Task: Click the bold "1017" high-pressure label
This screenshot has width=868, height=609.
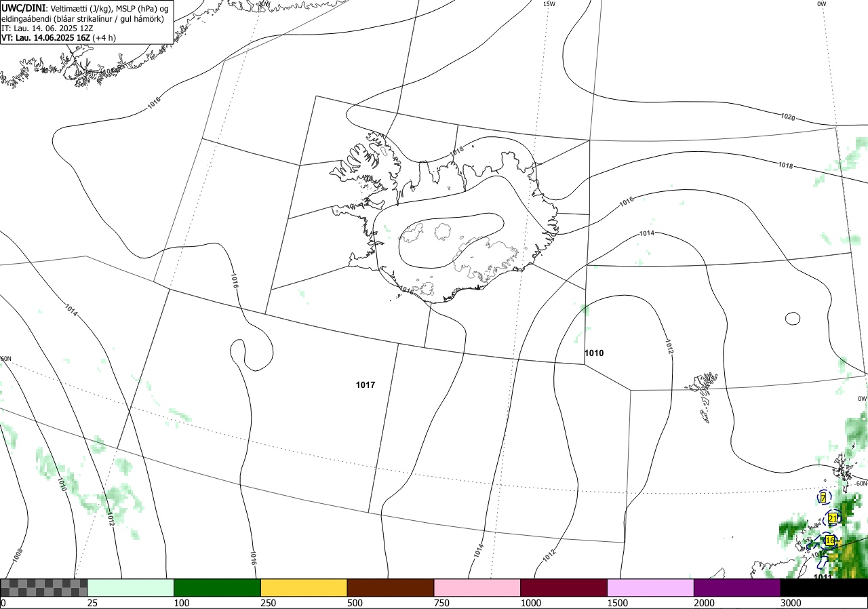Action: coord(366,385)
